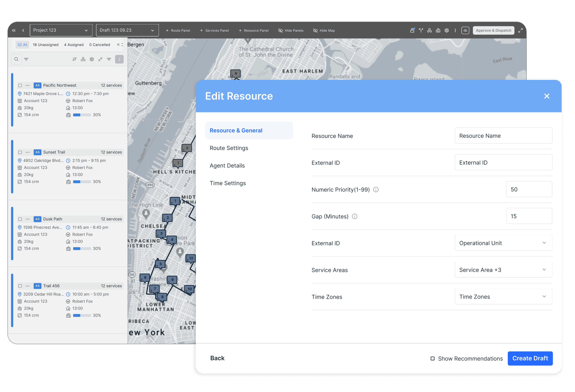Open vertical dots menu in route toolbar
This screenshot has height=392, width=575.
119,59
